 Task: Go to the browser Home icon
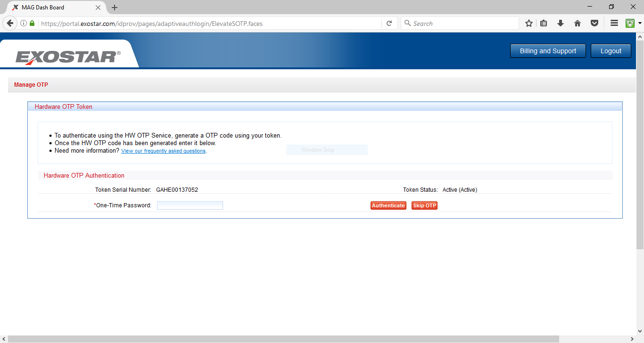click(x=578, y=24)
